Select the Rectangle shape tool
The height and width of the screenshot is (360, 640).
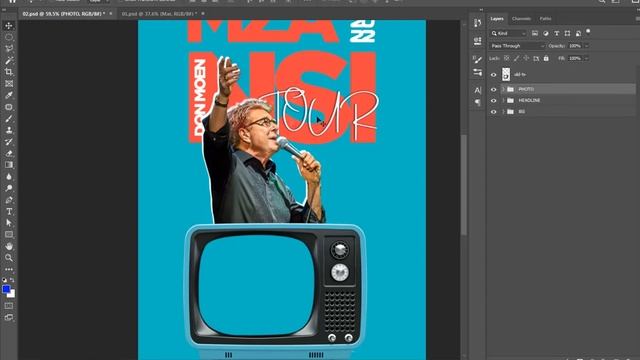coord(9,235)
